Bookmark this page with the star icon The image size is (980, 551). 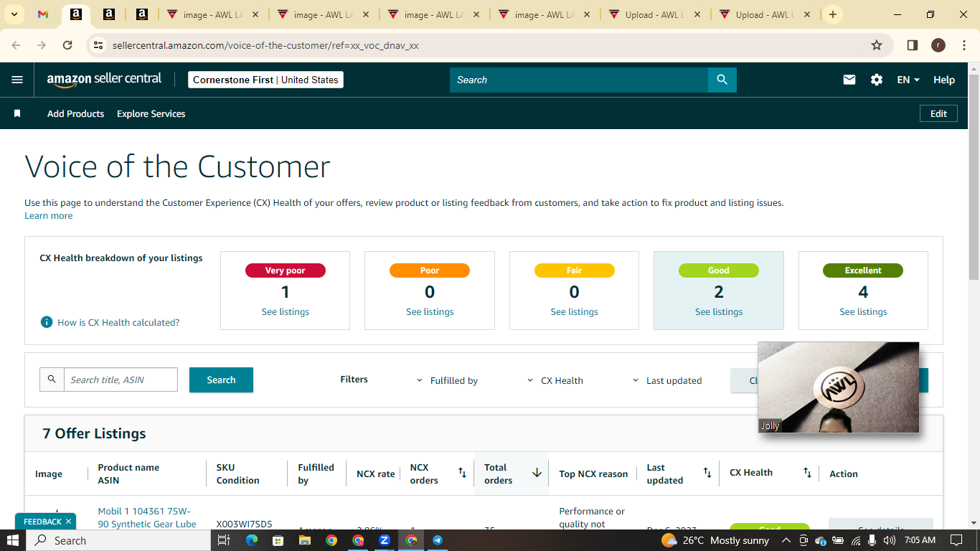click(x=877, y=45)
